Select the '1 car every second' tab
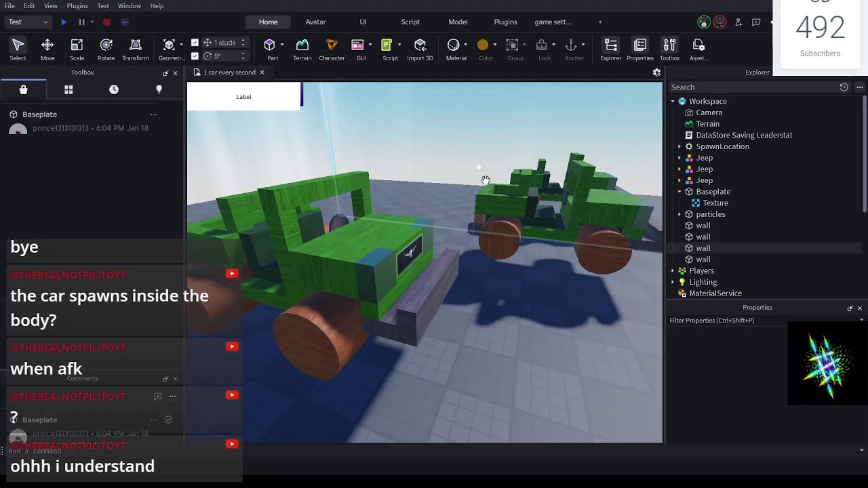This screenshot has width=868, height=488. tap(229, 73)
